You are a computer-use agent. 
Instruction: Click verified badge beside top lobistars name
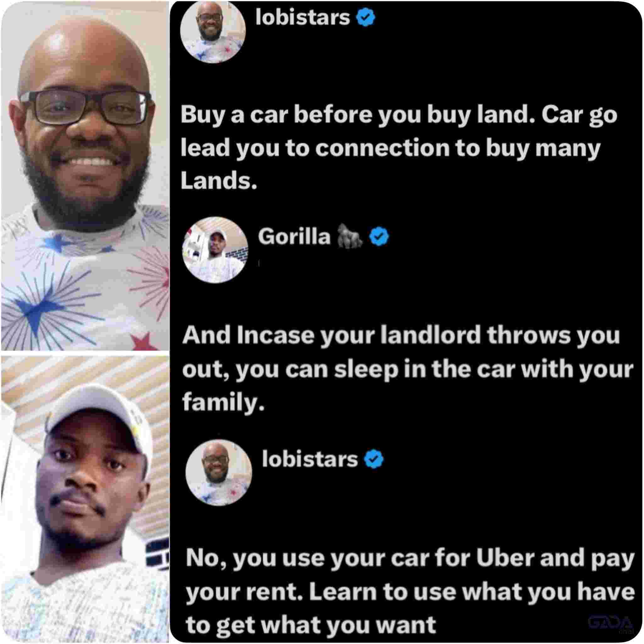(366, 18)
